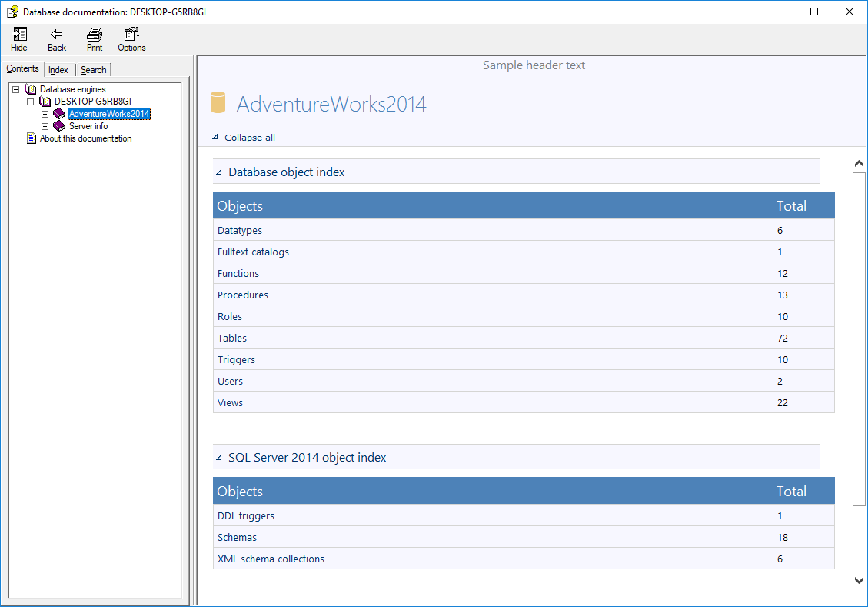Click the Database engines open-book icon
Image resolution: width=868 pixels, height=607 pixels.
pos(31,89)
